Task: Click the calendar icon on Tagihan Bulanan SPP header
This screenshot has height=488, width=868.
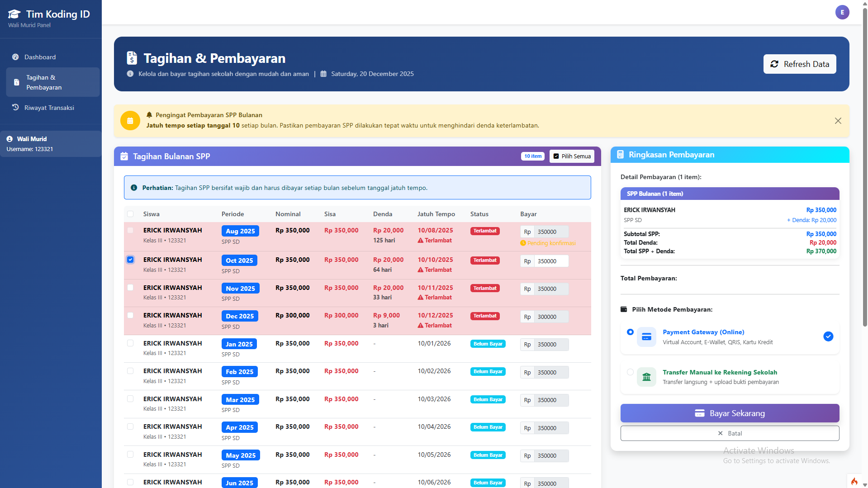Action: click(x=124, y=156)
